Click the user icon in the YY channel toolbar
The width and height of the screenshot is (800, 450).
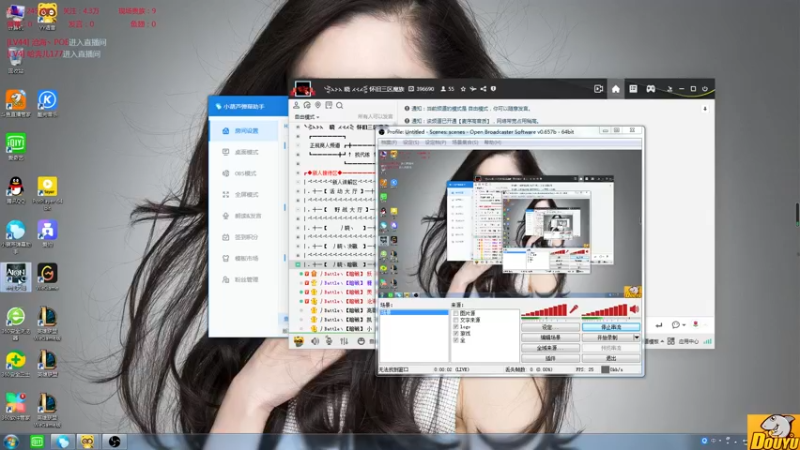296,106
